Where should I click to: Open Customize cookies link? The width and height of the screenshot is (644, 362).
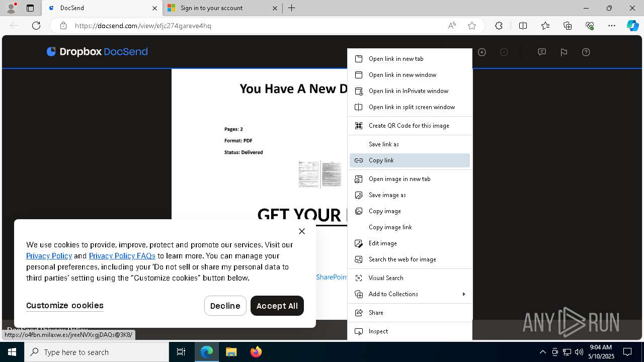click(65, 306)
